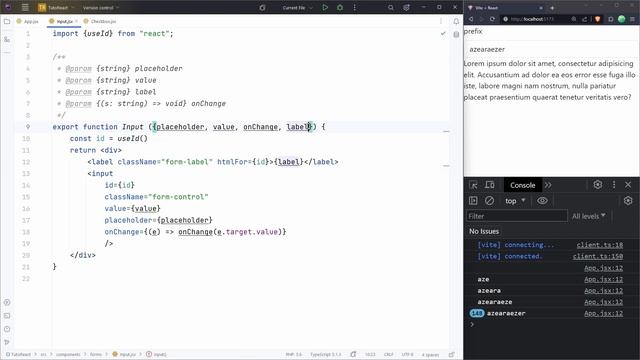This screenshot has width=640, height=360.
Task: Expand more DevTools tabs chevron
Action: pyautogui.click(x=548, y=185)
